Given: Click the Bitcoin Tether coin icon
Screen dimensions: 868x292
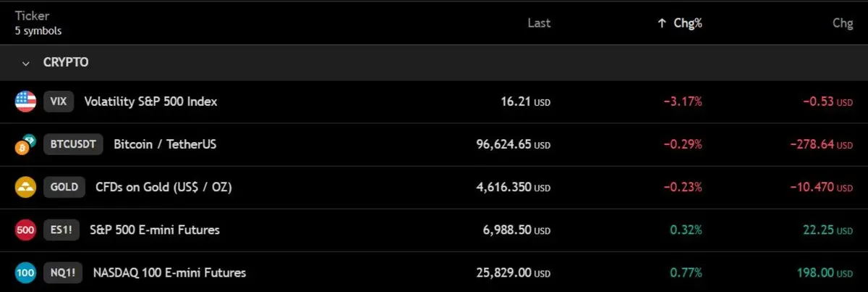Looking at the screenshot, I should (x=25, y=144).
